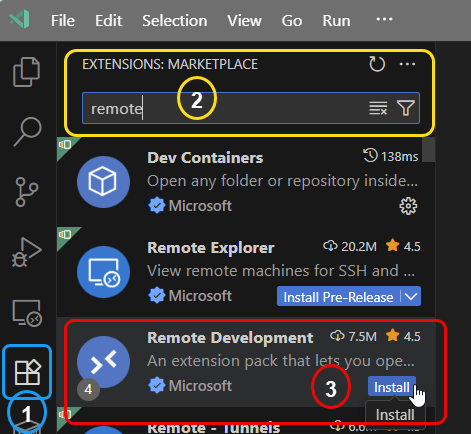Open the Edit menu
This screenshot has width=471, height=434.
coord(108,21)
